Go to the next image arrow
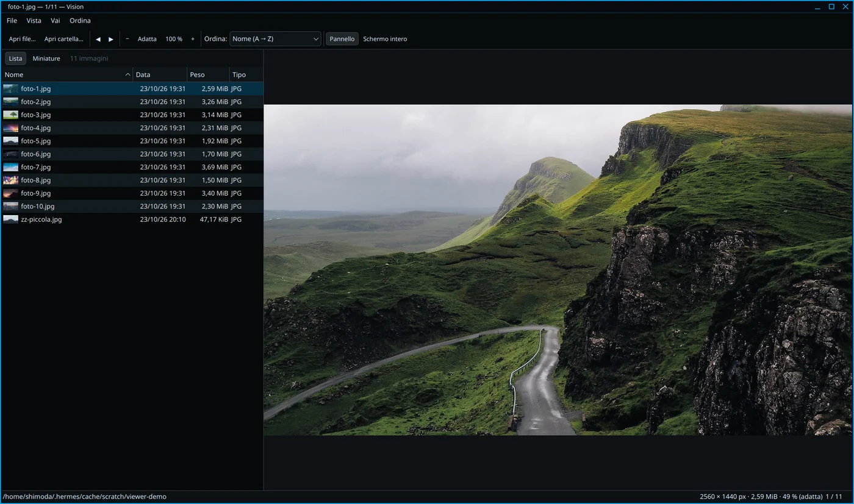854x504 pixels. [x=111, y=39]
